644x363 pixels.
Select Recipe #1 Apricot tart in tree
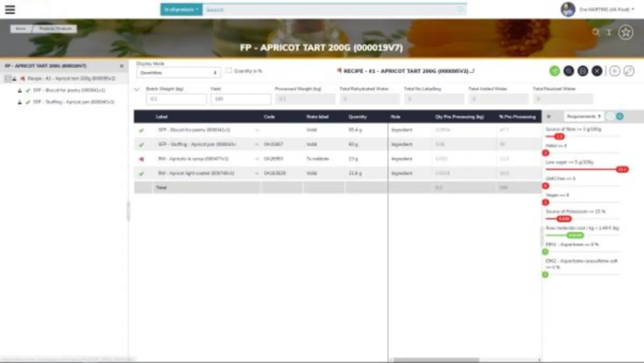pyautogui.click(x=71, y=78)
